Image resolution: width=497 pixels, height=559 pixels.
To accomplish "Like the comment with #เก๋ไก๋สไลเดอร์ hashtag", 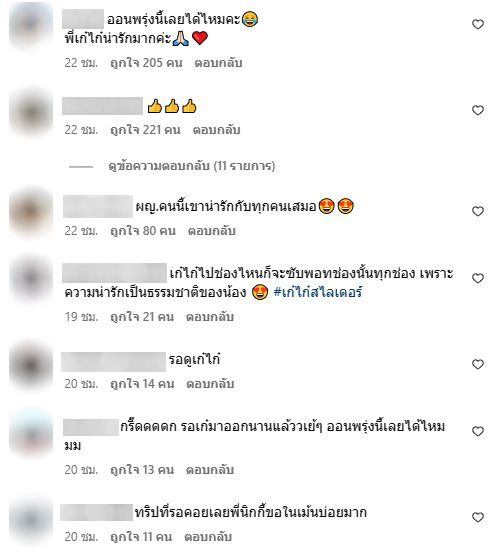I will pos(477,278).
